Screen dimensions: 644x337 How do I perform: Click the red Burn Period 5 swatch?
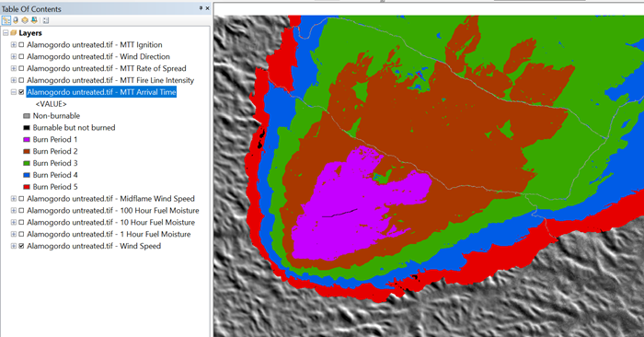(27, 187)
